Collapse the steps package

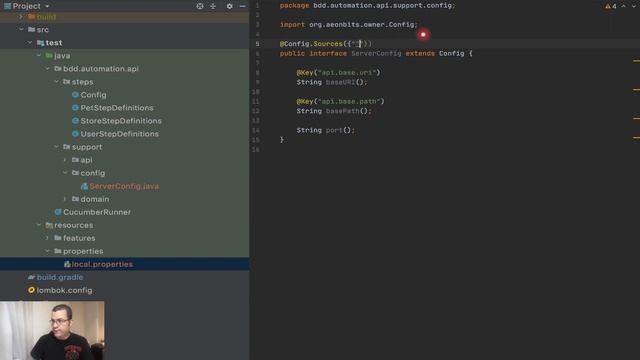click(56, 82)
